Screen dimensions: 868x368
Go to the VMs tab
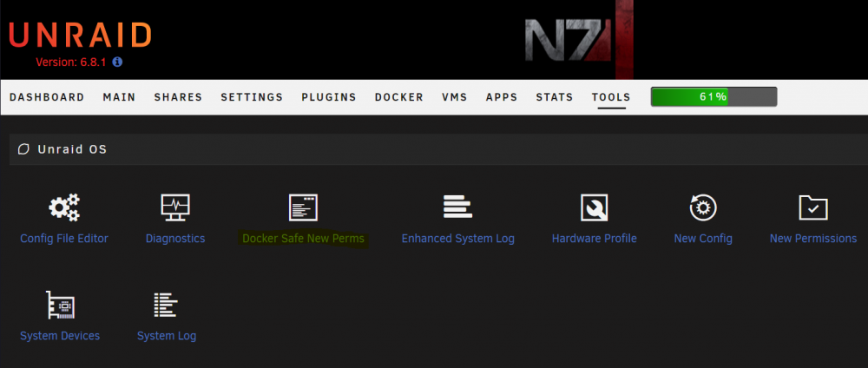coord(455,97)
